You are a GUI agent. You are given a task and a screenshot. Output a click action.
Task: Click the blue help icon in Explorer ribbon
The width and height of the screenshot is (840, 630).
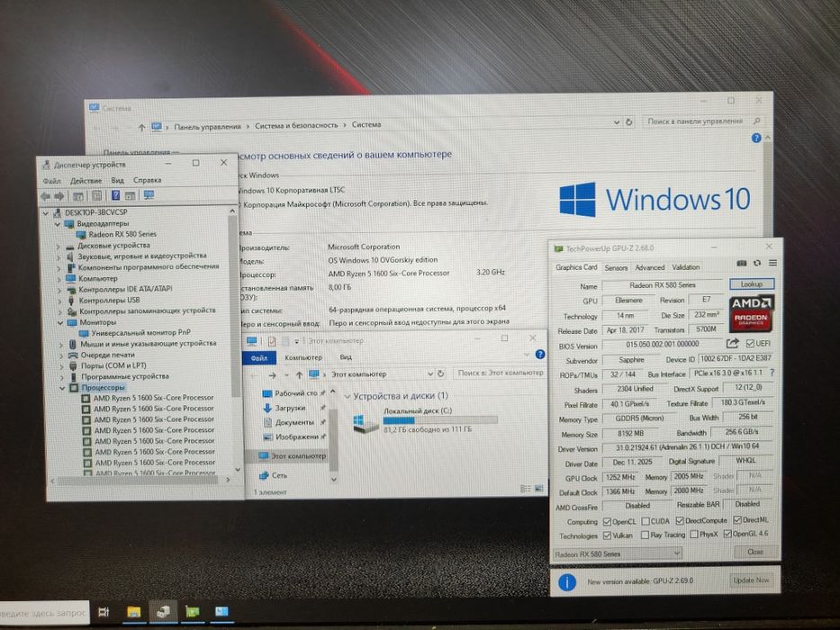(540, 354)
